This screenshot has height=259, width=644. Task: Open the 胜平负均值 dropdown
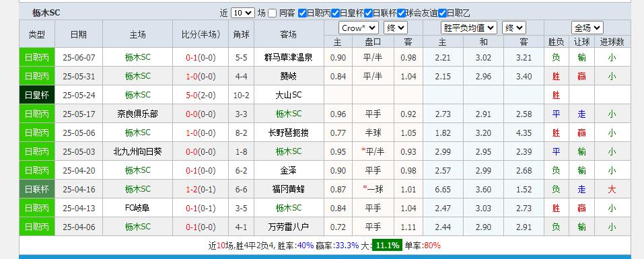(469, 28)
